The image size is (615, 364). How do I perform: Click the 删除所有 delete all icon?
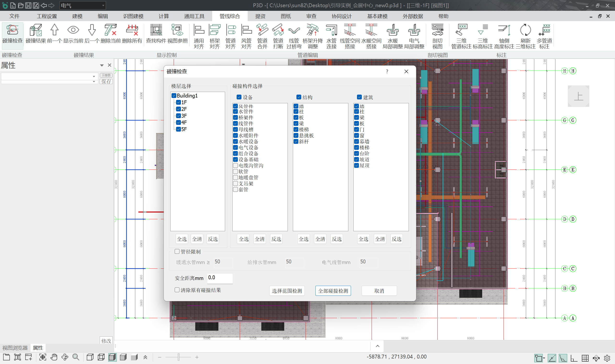[x=132, y=31]
